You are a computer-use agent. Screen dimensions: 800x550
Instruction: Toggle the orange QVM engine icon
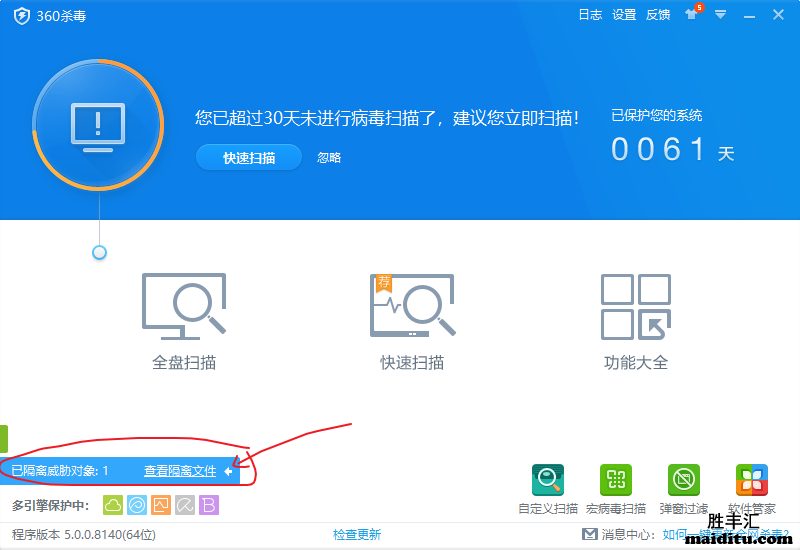(161, 505)
